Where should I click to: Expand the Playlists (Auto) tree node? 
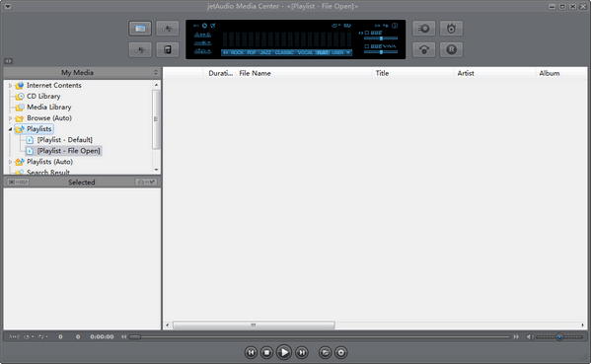[10, 162]
